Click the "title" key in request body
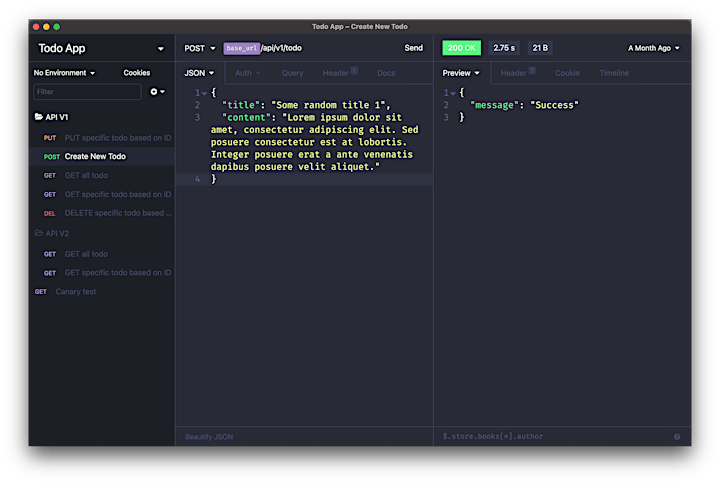 pos(241,105)
